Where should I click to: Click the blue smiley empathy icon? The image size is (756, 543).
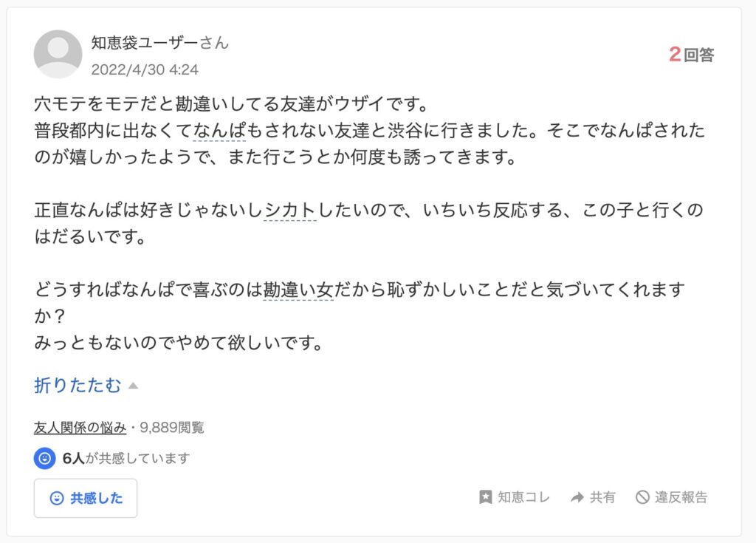point(45,458)
